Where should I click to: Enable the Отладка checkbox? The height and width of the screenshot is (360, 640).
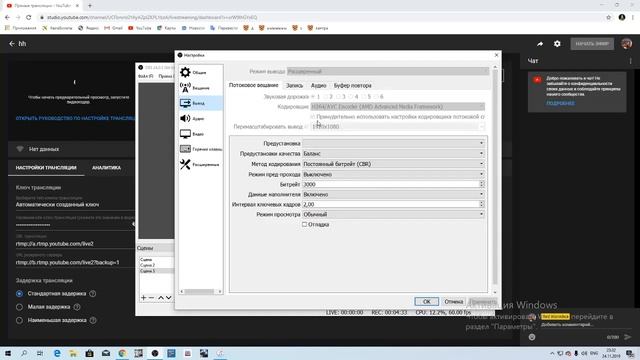304,224
